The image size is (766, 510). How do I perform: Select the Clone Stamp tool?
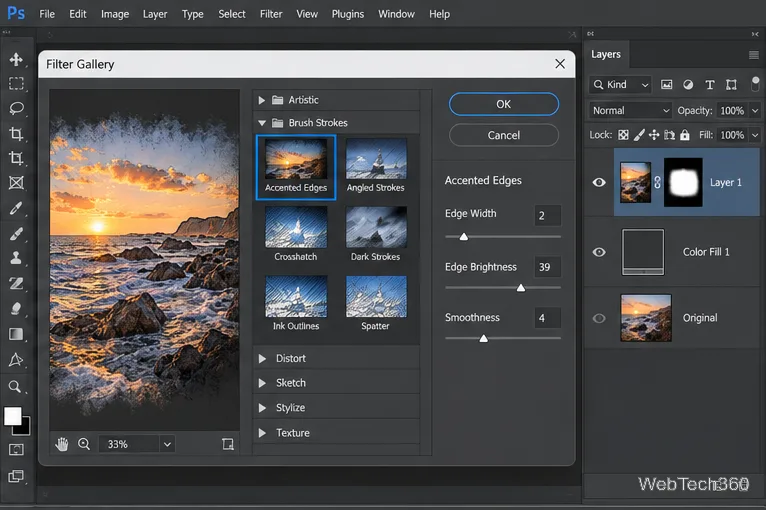(16, 258)
